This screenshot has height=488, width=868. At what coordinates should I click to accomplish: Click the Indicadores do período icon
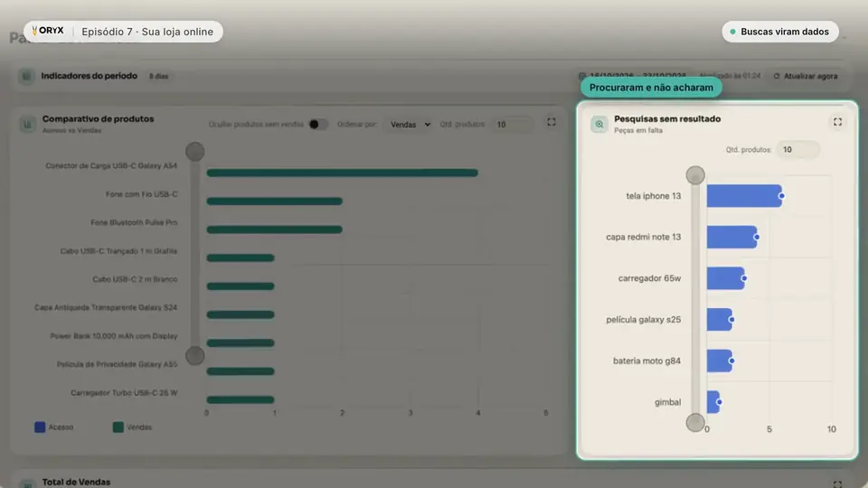click(26, 76)
